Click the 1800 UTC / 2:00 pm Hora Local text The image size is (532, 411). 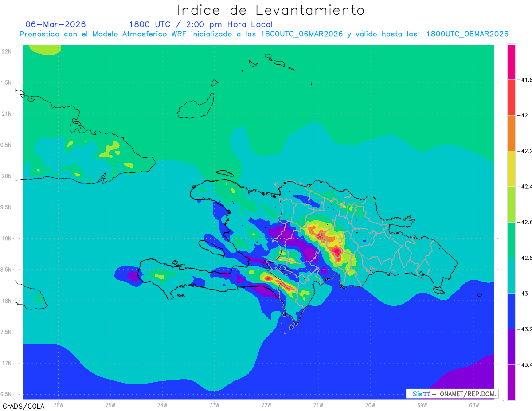[201, 24]
